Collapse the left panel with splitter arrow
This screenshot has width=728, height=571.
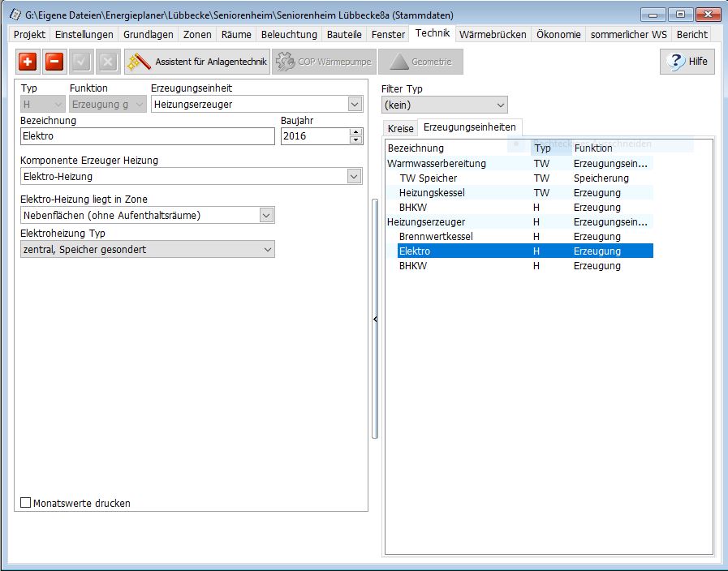[x=375, y=319]
